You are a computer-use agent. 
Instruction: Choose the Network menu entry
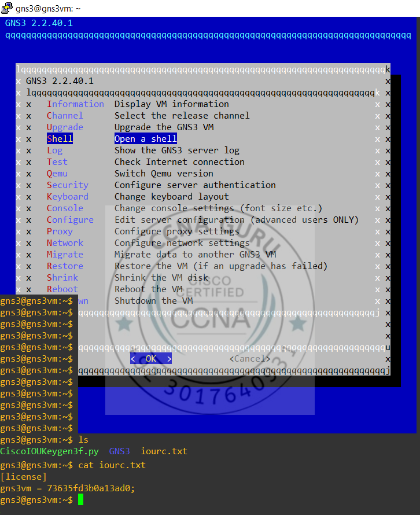(65, 243)
